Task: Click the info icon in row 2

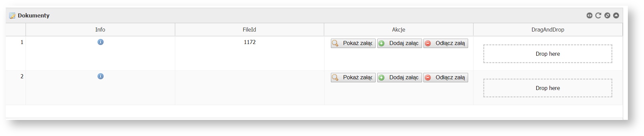Action: click(x=100, y=76)
